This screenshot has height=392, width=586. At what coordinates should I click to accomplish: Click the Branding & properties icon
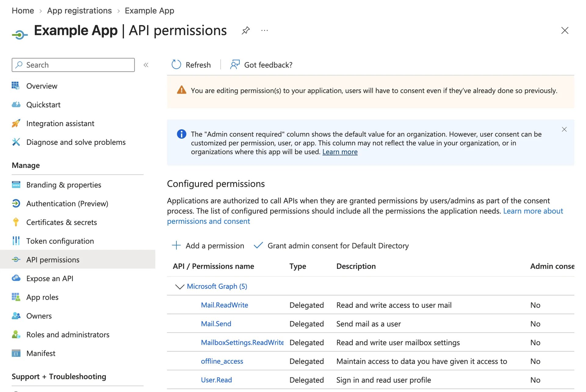coord(16,185)
